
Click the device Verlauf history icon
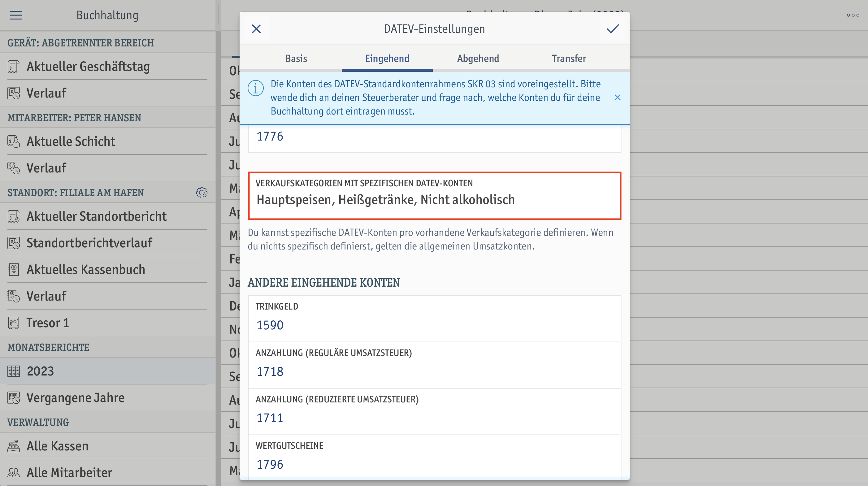(x=14, y=93)
